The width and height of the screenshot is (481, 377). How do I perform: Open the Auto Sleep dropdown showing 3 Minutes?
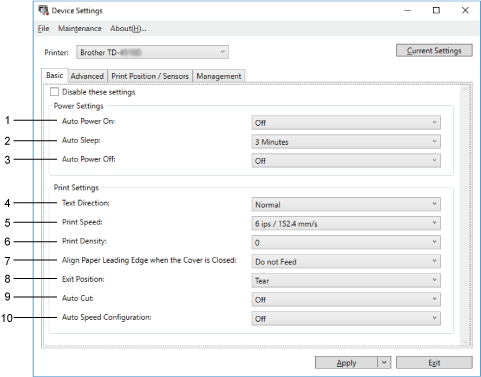tap(346, 142)
